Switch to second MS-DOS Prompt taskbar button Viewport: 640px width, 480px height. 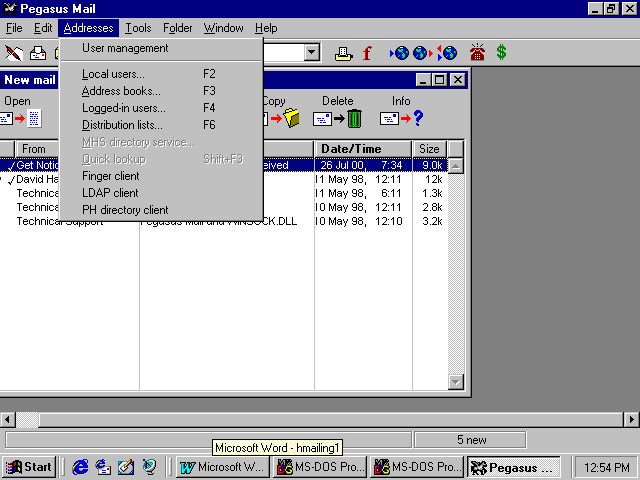[x=417, y=467]
